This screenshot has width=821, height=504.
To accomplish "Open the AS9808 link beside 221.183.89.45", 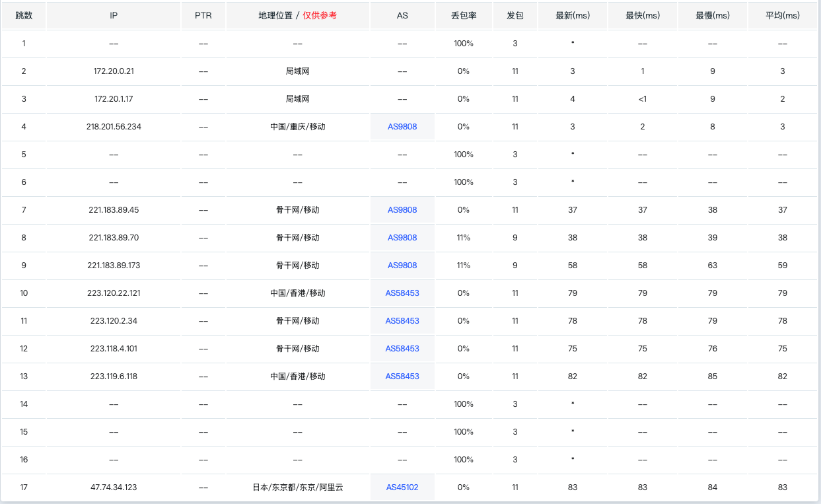I will 402,210.
